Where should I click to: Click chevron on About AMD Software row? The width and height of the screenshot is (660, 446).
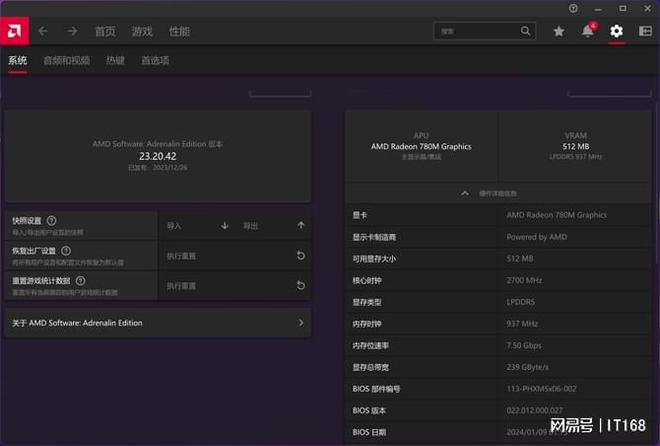[x=301, y=323]
